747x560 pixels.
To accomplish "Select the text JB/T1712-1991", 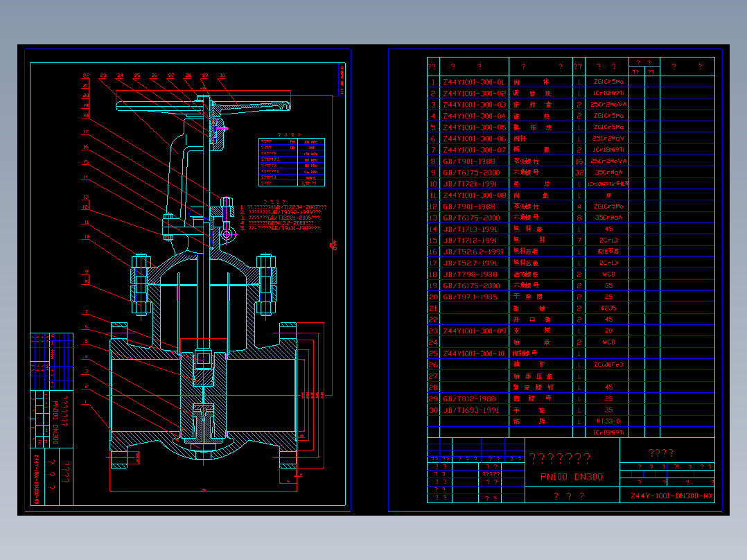I will (x=470, y=240).
